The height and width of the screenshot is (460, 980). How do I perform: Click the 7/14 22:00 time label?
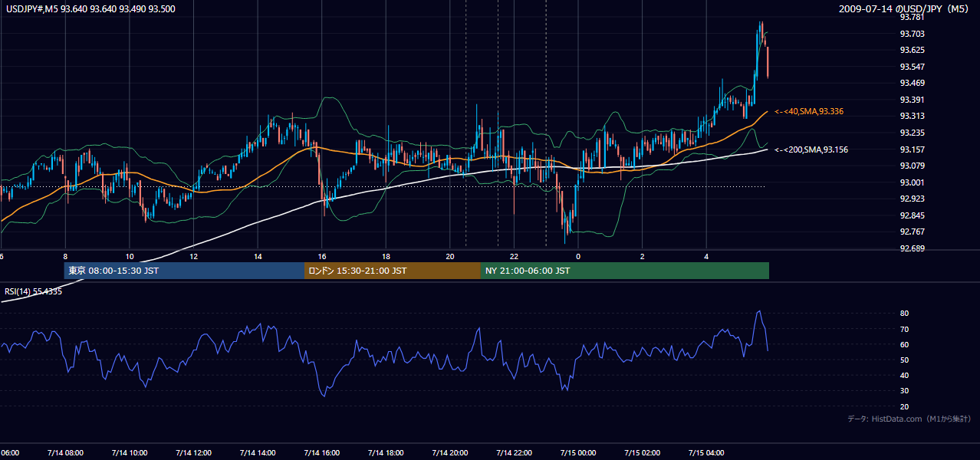[514, 453]
